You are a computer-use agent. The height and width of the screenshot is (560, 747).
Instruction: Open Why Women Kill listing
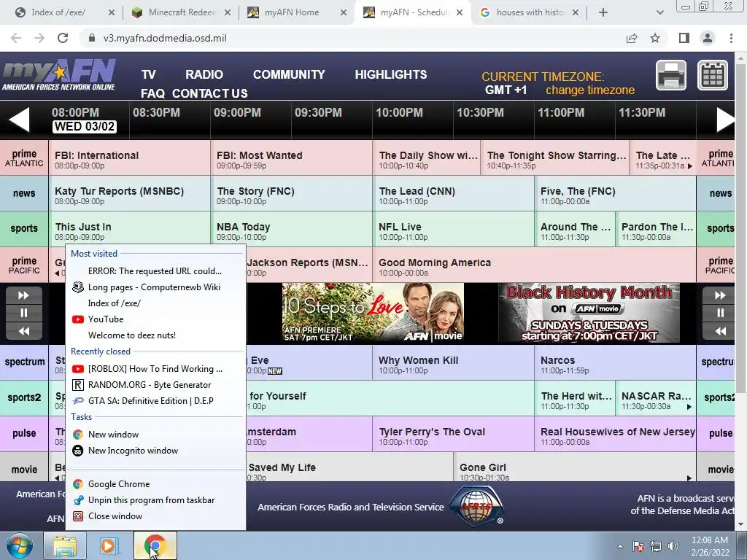[454, 362]
